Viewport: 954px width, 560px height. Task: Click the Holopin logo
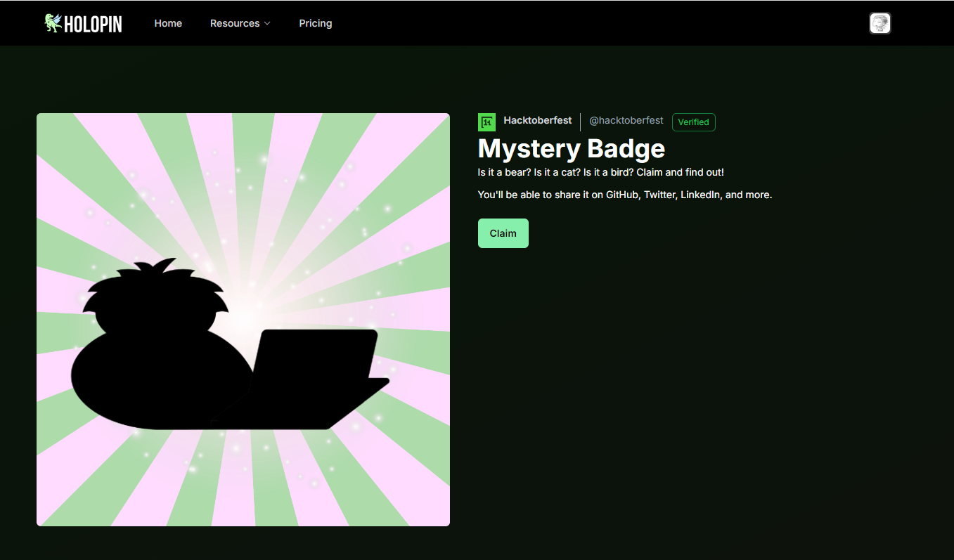83,23
